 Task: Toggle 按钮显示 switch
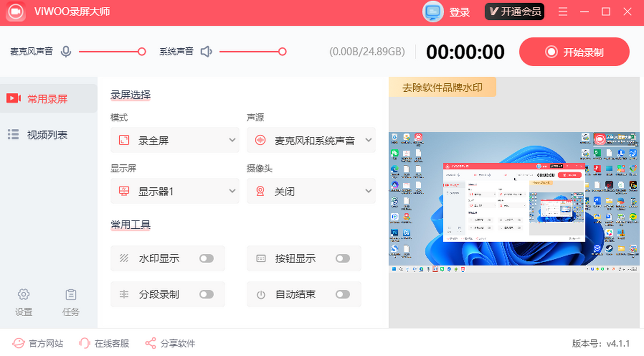[343, 258]
